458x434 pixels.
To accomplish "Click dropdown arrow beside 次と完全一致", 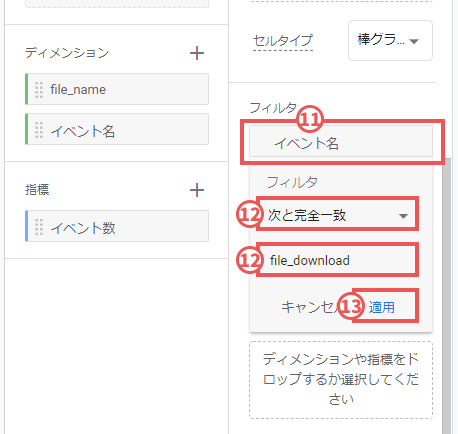I will [403, 216].
